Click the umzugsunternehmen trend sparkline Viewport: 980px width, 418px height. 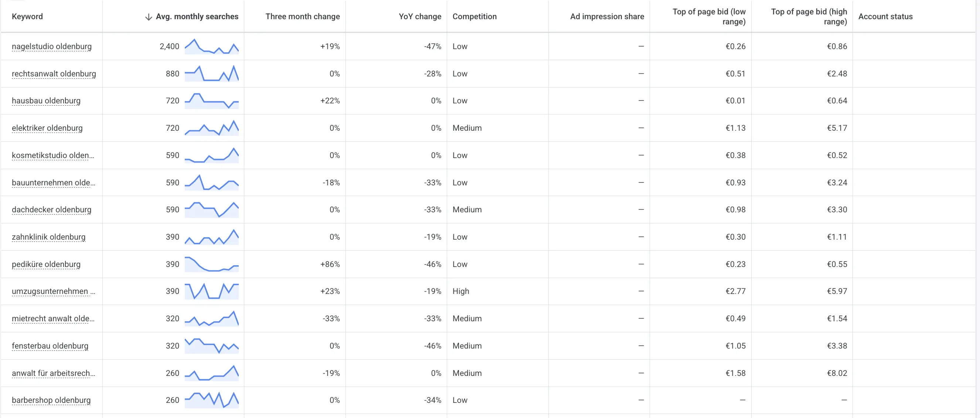[211, 291]
